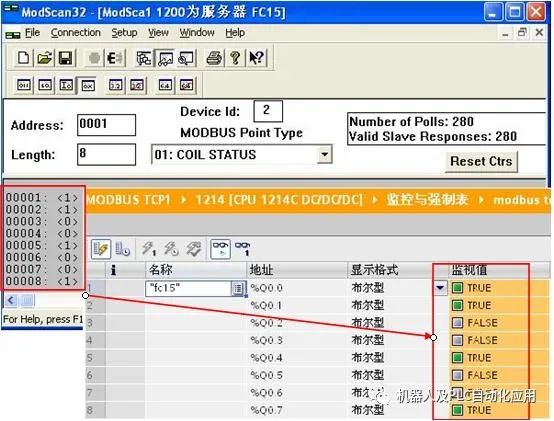Select the pressed hex display format icon
This screenshot has width=554, height=421.
(88, 85)
